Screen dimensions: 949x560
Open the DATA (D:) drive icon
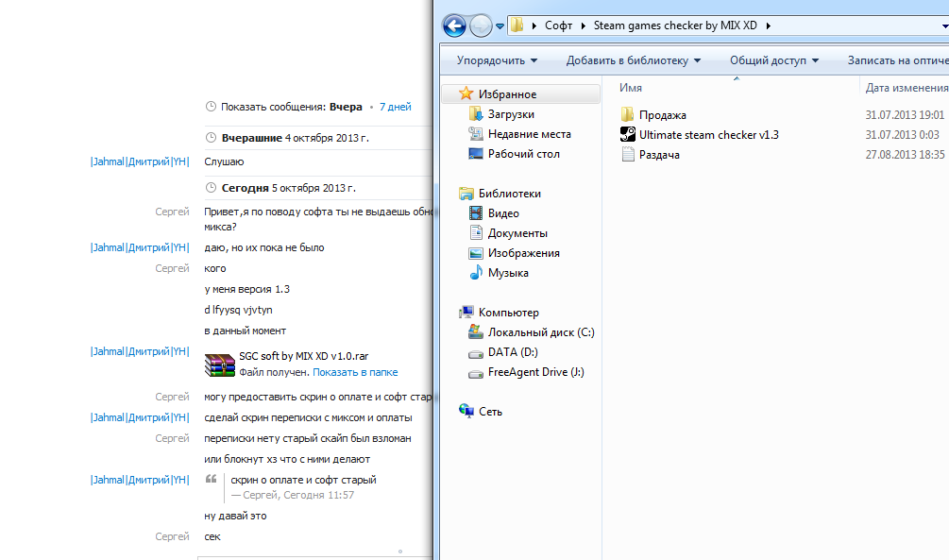pos(476,353)
